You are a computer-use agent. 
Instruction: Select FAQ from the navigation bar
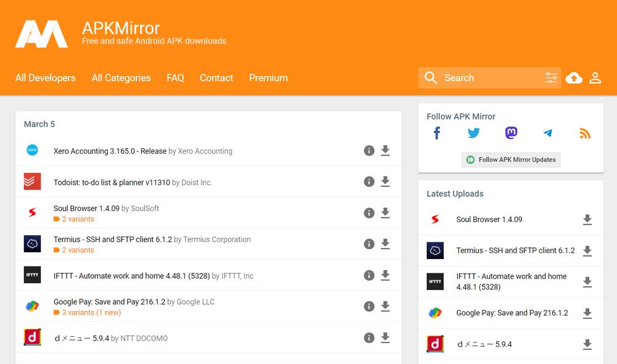(175, 78)
